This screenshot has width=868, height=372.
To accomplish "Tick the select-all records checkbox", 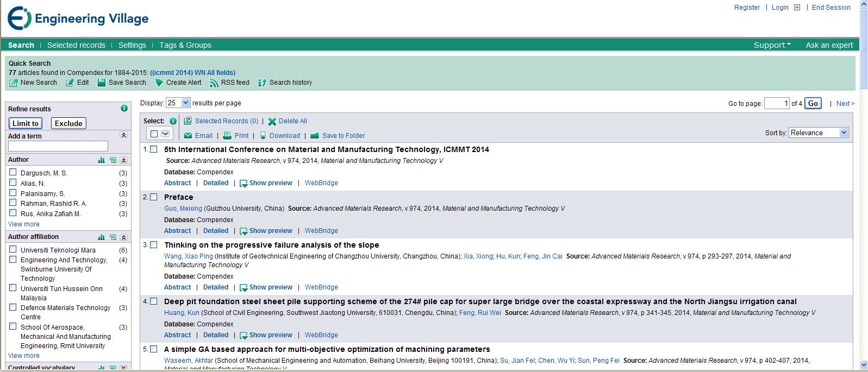I will (154, 134).
